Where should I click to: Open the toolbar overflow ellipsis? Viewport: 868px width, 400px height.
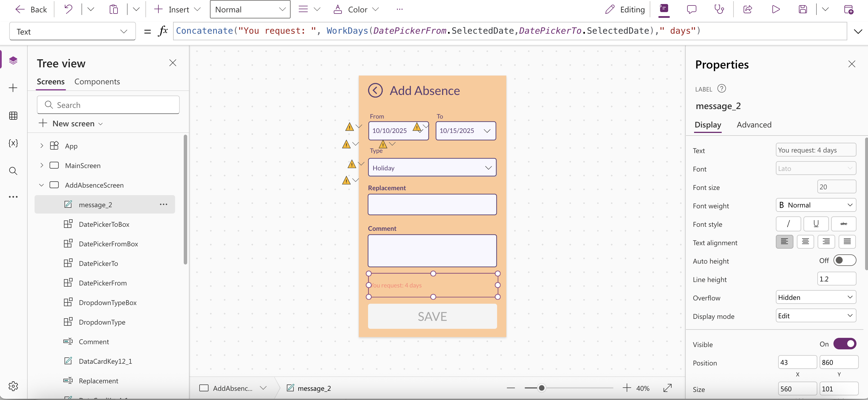coord(400,9)
